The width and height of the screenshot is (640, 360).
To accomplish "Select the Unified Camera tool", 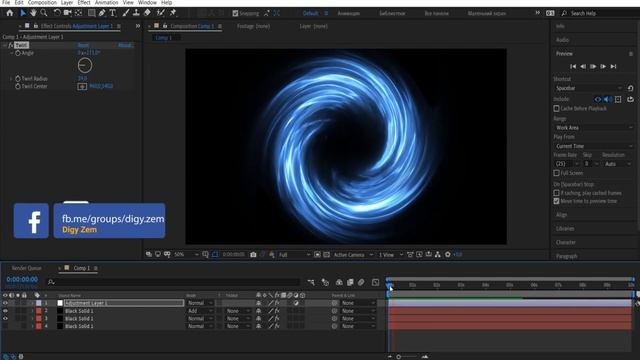I will 67,13.
